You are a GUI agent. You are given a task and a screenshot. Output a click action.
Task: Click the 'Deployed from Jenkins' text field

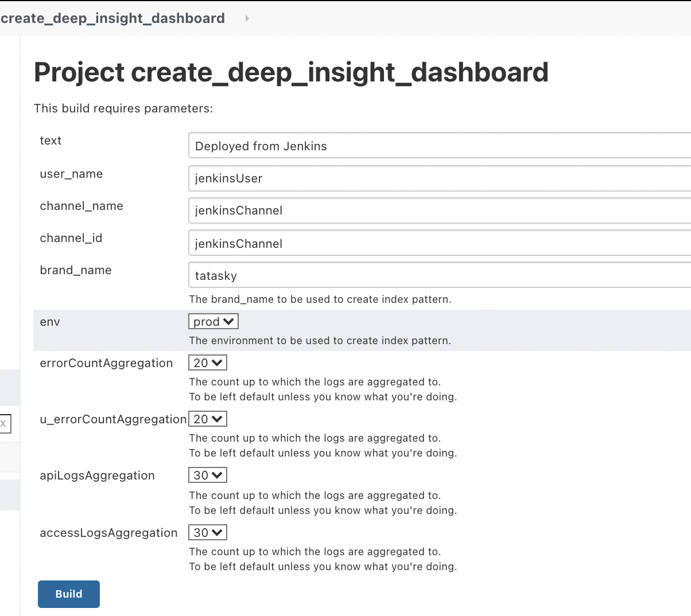[439, 146]
